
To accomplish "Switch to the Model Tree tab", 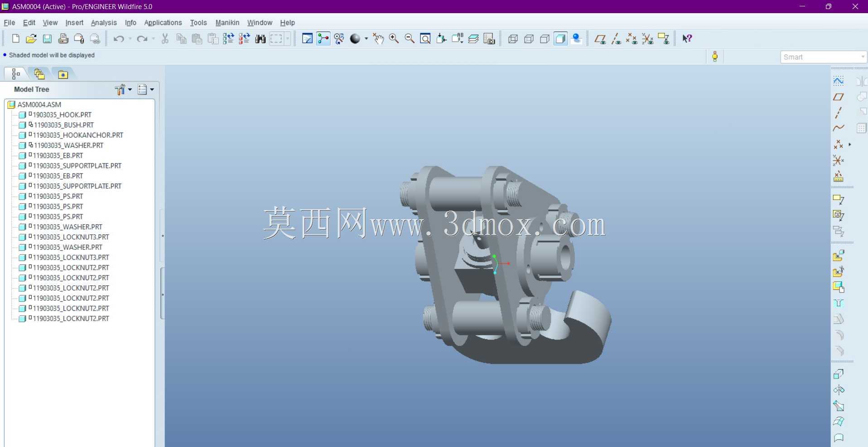I will tap(16, 74).
